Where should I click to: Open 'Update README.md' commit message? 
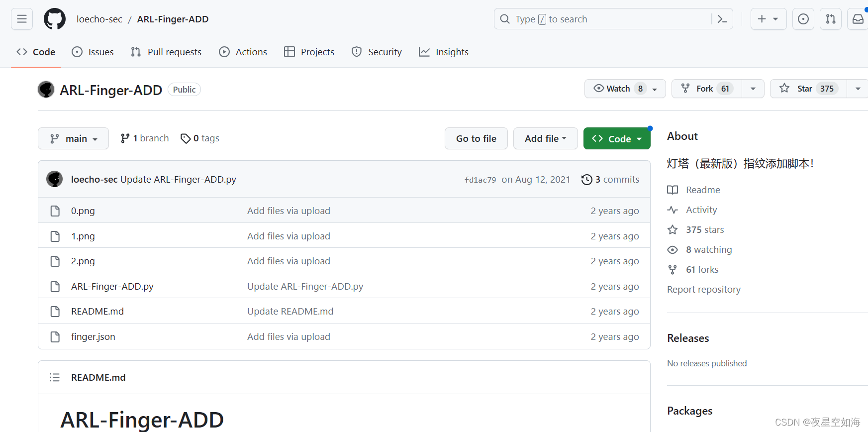click(x=290, y=312)
